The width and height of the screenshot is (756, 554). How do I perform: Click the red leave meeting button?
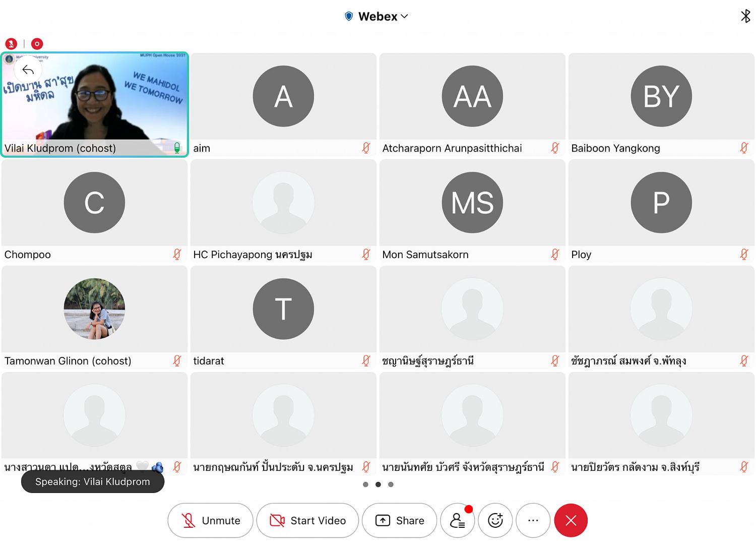571,520
